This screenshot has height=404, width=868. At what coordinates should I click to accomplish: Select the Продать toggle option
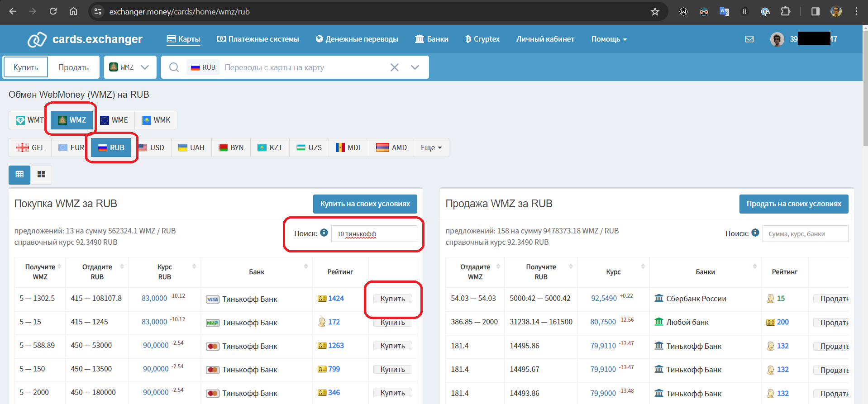click(x=73, y=67)
